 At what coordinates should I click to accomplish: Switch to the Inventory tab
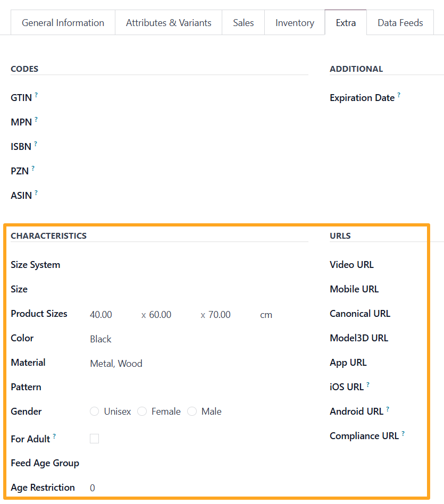[295, 22]
